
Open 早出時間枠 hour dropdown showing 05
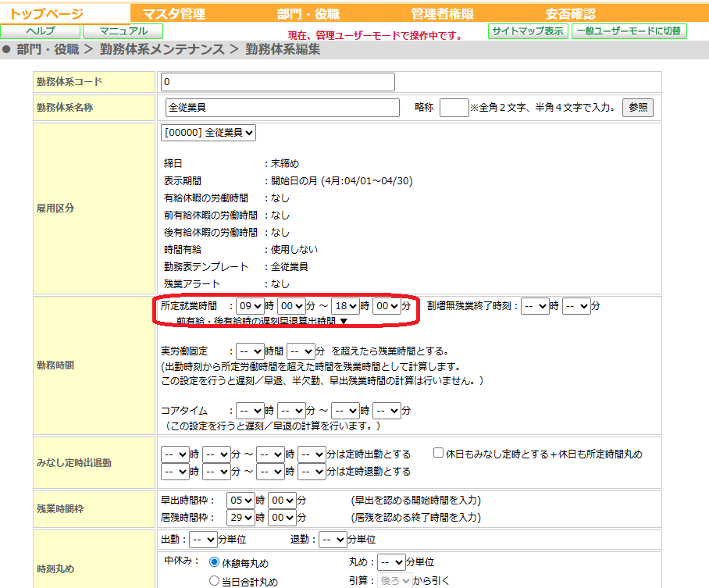coord(240,500)
